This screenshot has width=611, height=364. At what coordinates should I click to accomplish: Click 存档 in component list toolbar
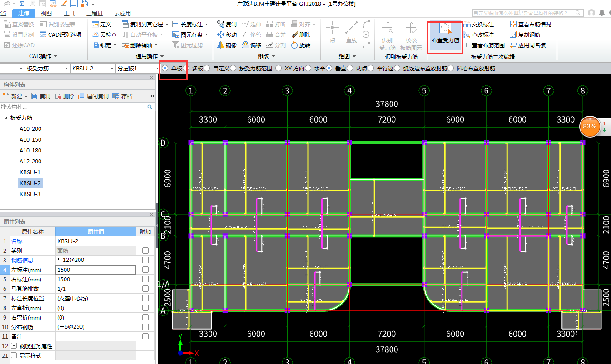[x=123, y=96]
